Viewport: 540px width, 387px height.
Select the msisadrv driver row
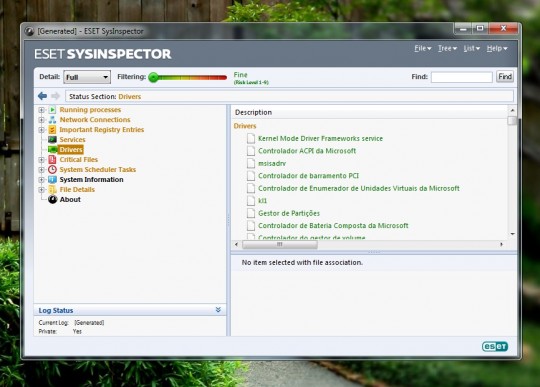272,163
